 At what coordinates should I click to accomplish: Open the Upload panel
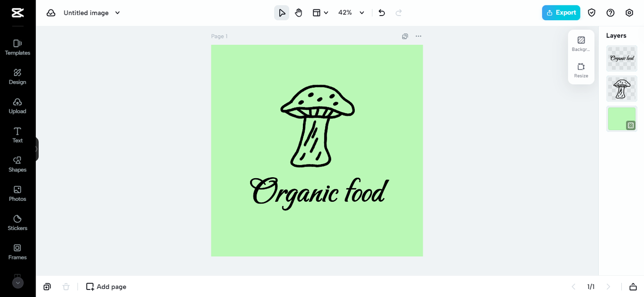click(x=18, y=106)
